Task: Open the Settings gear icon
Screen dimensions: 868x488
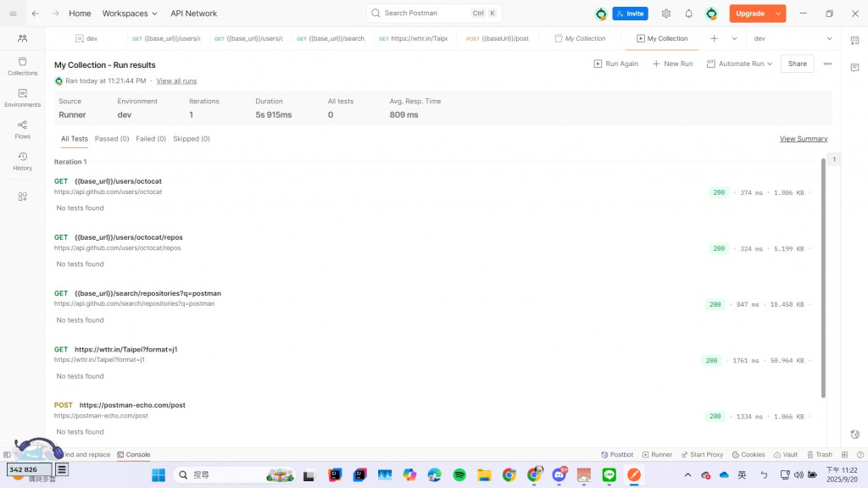Action: tap(666, 14)
